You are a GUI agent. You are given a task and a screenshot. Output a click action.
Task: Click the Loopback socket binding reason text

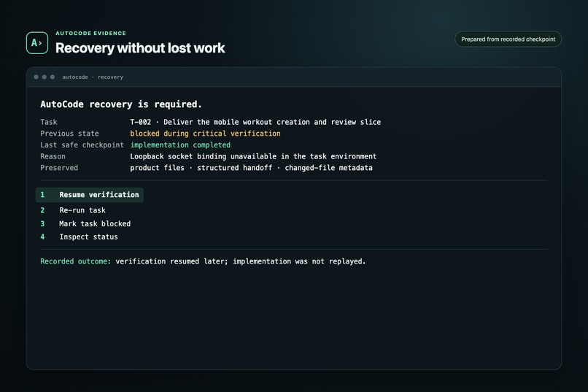coord(253,156)
